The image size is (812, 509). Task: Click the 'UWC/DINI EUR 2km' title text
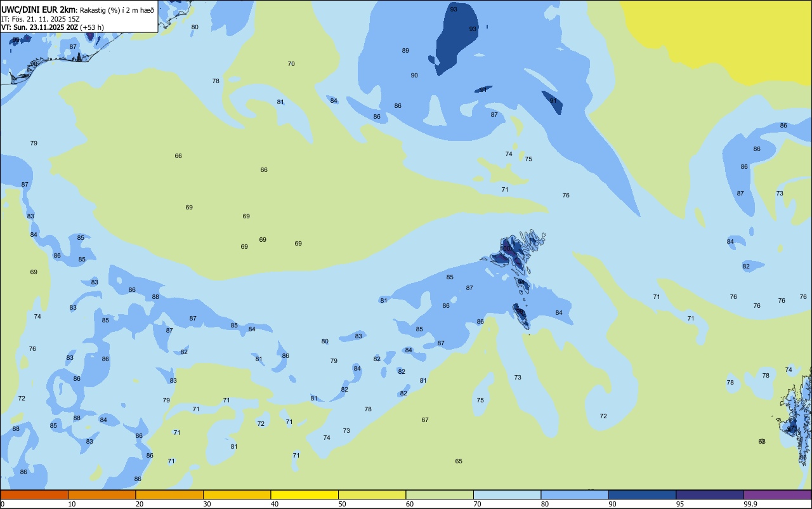coord(39,10)
